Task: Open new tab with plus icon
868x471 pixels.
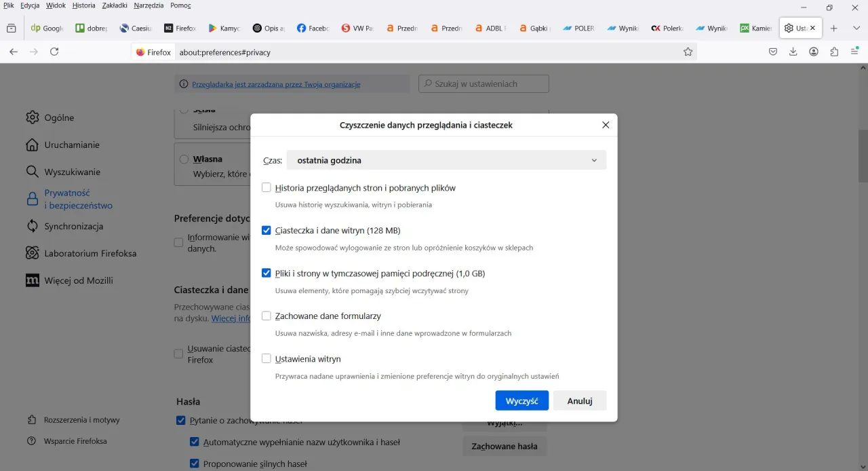Action: tap(834, 29)
